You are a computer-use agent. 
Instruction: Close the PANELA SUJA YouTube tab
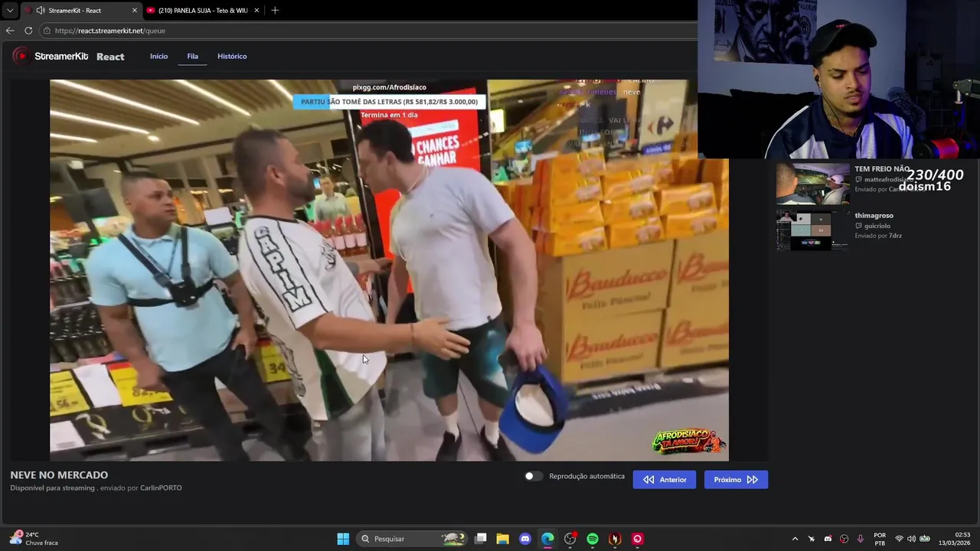(256, 11)
